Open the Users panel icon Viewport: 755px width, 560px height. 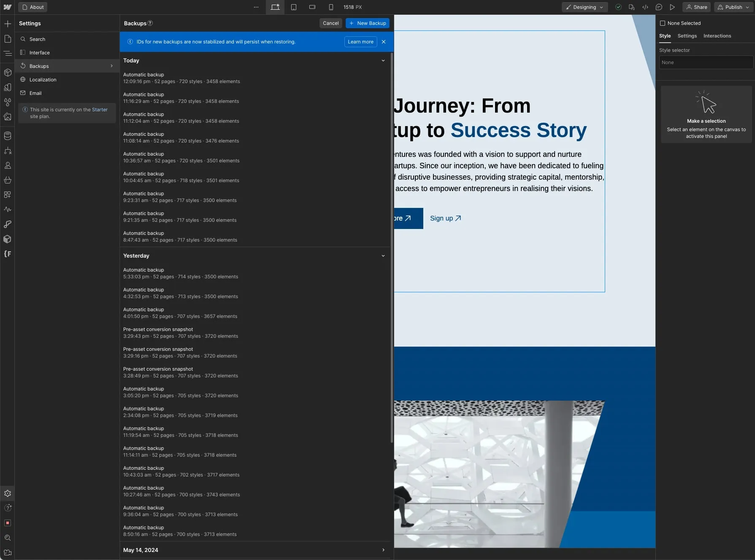[x=8, y=165]
